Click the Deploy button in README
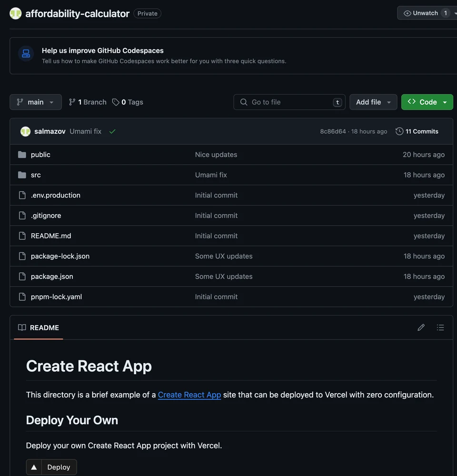 click(x=51, y=467)
